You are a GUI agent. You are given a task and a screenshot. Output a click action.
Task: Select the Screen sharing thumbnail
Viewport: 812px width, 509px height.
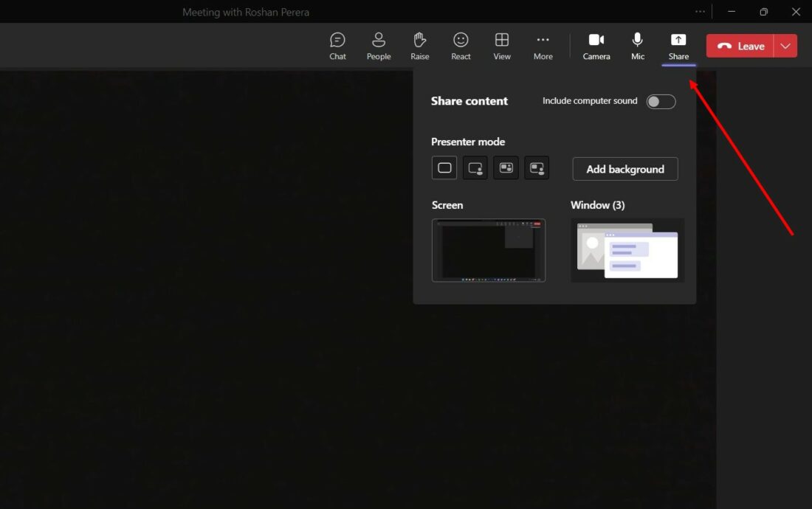pos(489,250)
